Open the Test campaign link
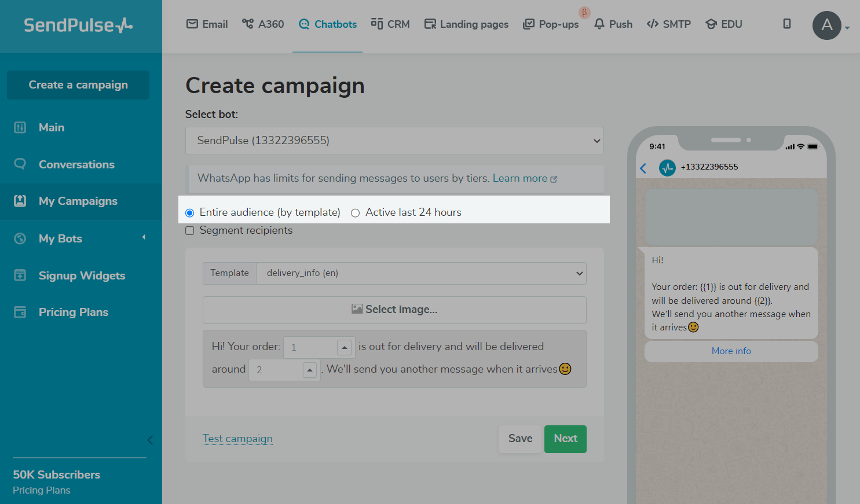860x504 pixels. (237, 439)
